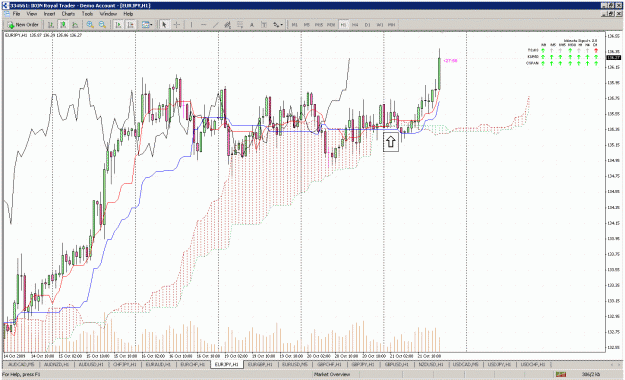Viewport: 625px width, 380px height.
Task: Open the Charts menu
Action: pos(68,14)
